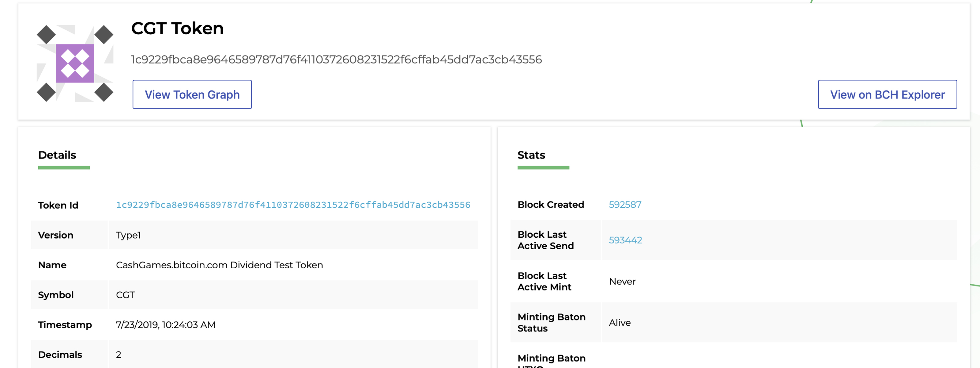This screenshot has height=368, width=980.
Task: Select the Stats section heading
Action: [x=531, y=155]
